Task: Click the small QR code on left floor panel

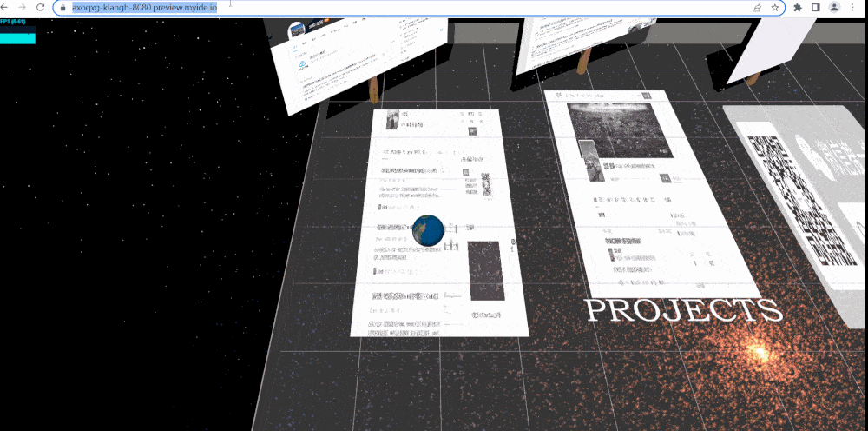Action: pyautogui.click(x=485, y=184)
